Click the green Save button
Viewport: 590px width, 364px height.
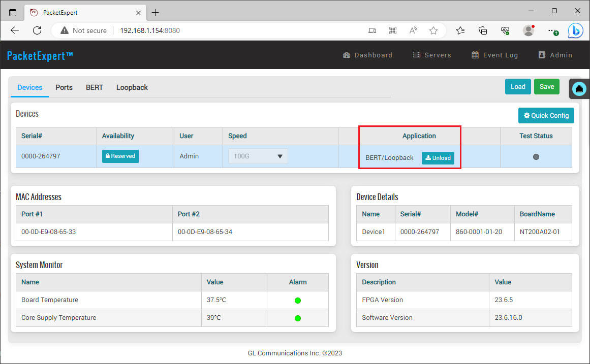547,86
